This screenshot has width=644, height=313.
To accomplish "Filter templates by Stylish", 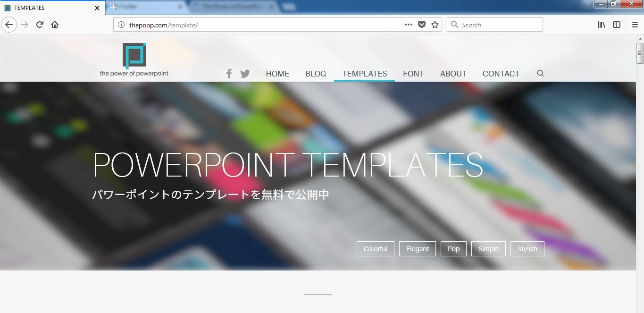I will tap(527, 249).
